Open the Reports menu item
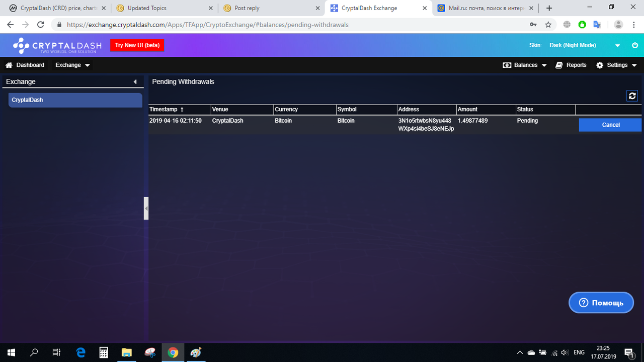 (571, 65)
